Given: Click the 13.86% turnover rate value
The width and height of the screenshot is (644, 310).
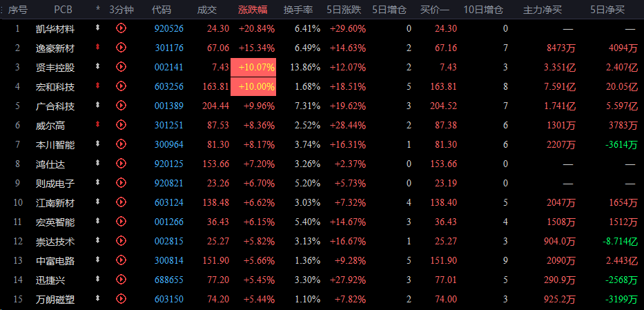Looking at the screenshot, I should (305, 68).
